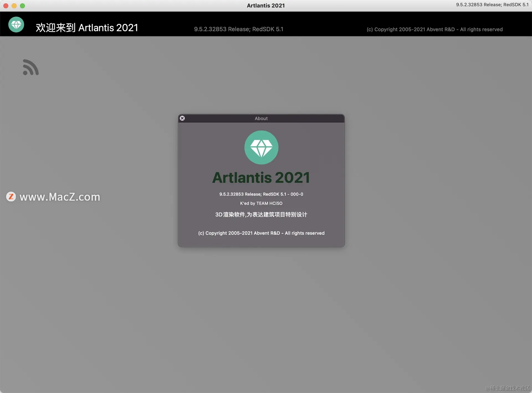Click the Artlantis diamond logo in header
The image size is (532, 393).
coord(16,25)
